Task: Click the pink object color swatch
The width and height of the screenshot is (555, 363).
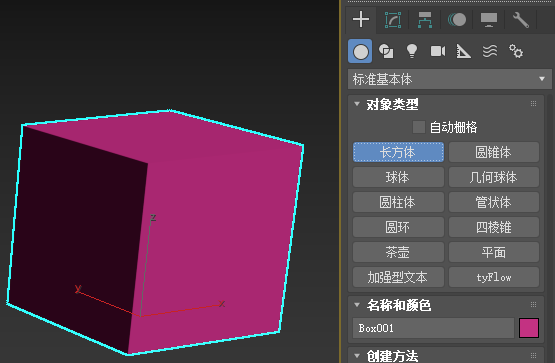Action: (x=529, y=328)
